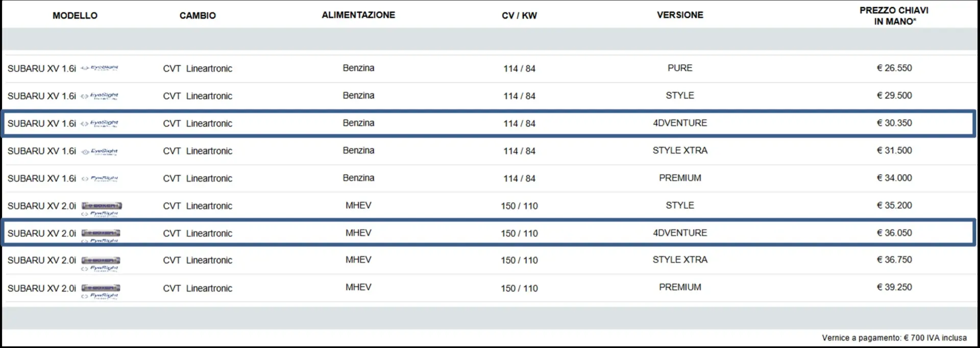Screen dimensions: 980x348
Task: Click the PREZZO CHIAVI IN MANO header
Action: pyautogui.click(x=894, y=16)
